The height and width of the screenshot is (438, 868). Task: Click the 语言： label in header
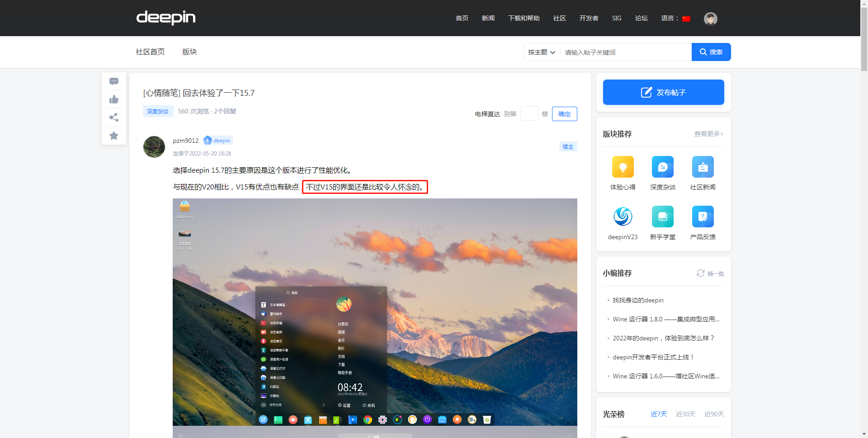670,18
